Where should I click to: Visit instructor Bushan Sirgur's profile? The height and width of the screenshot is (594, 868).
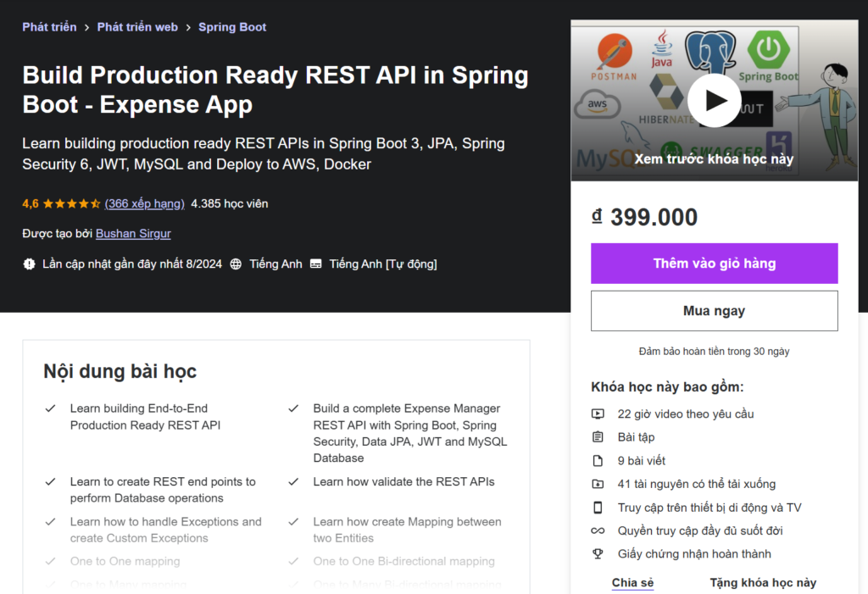pos(133,233)
